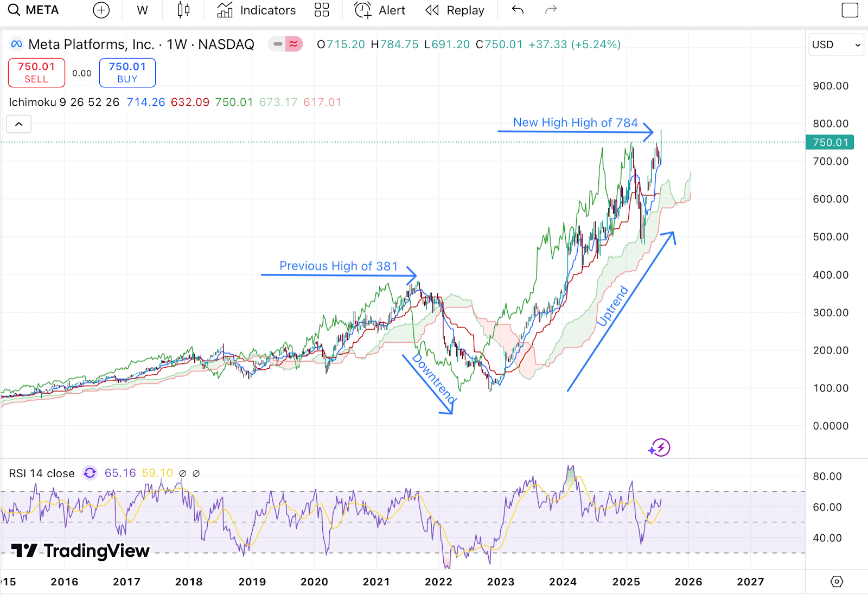The image size is (868, 596).
Task: Create a new Alert
Action: tap(380, 10)
